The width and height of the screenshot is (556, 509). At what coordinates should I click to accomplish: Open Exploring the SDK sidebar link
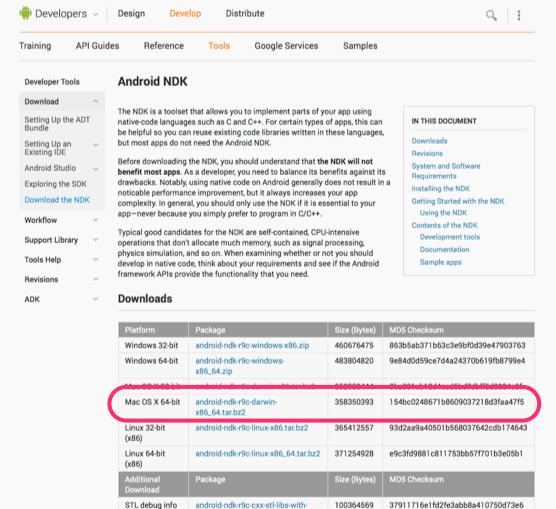[55, 184]
